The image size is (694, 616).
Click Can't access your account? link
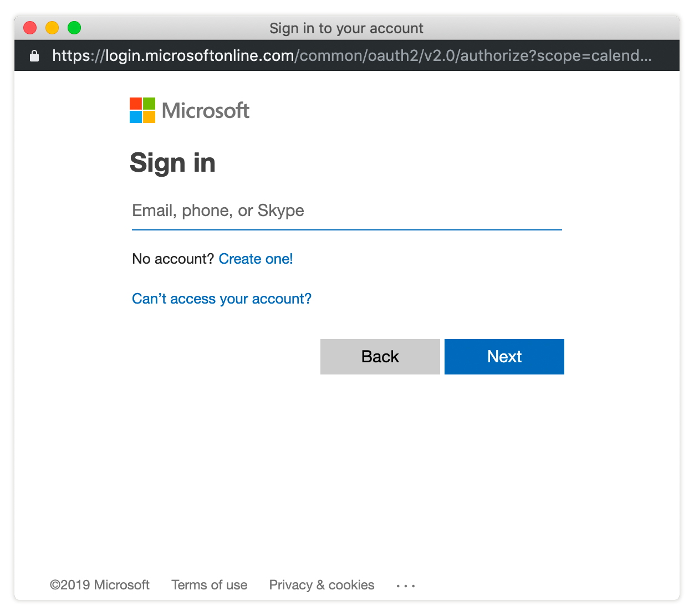222,299
